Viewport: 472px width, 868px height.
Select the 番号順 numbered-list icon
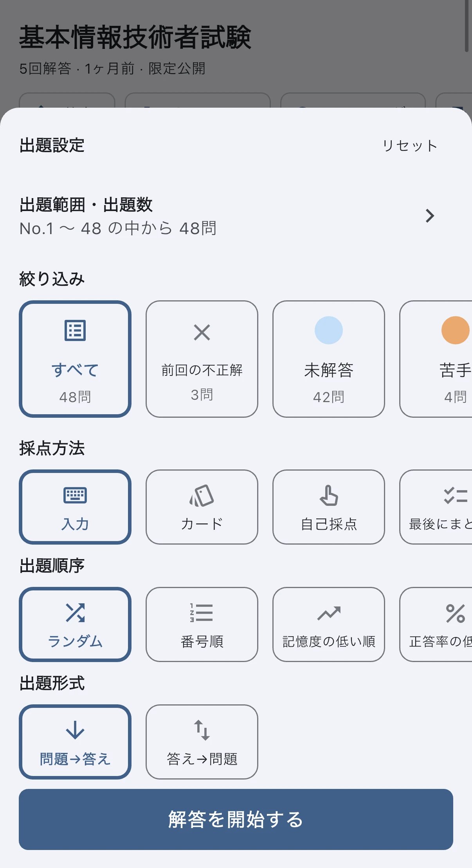pos(202,613)
